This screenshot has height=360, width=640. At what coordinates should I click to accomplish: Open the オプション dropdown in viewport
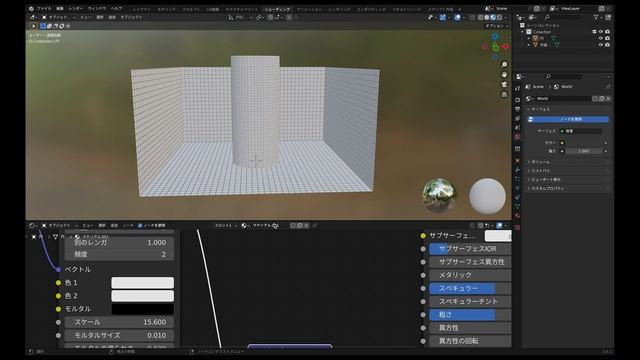pos(497,26)
